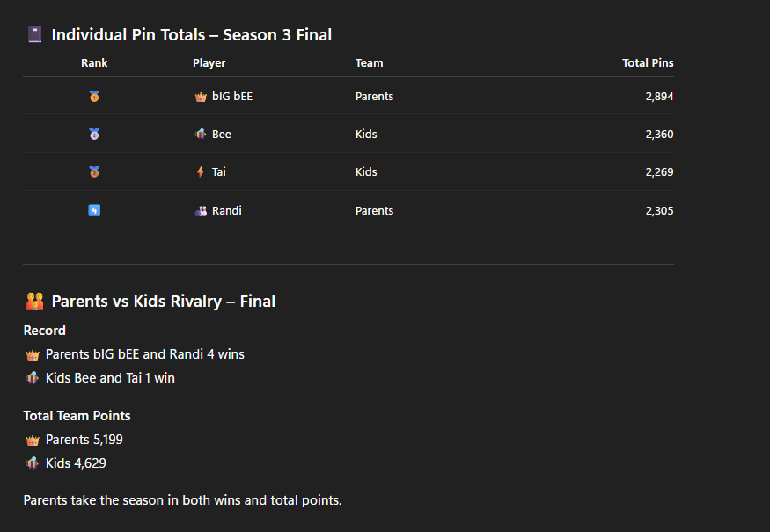The image size is (770, 532).
Task: Click the lightning bolt icon beside Tai
Action: pos(201,172)
